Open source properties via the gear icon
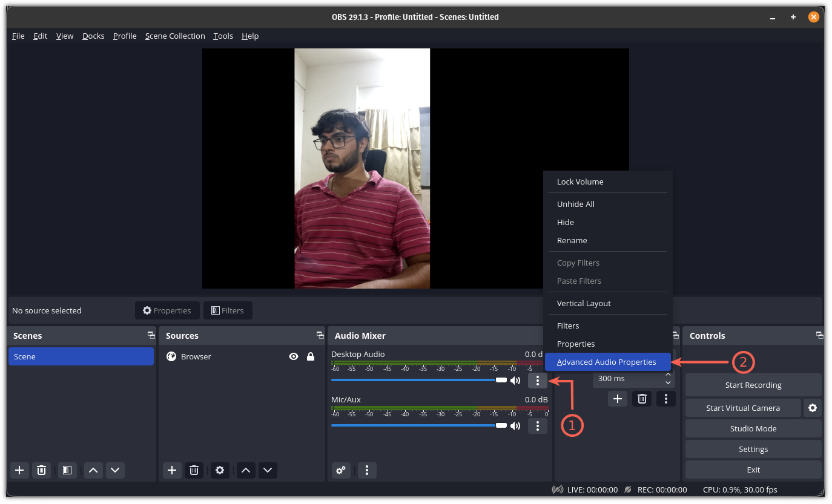The height and width of the screenshot is (504, 832). pyautogui.click(x=219, y=470)
